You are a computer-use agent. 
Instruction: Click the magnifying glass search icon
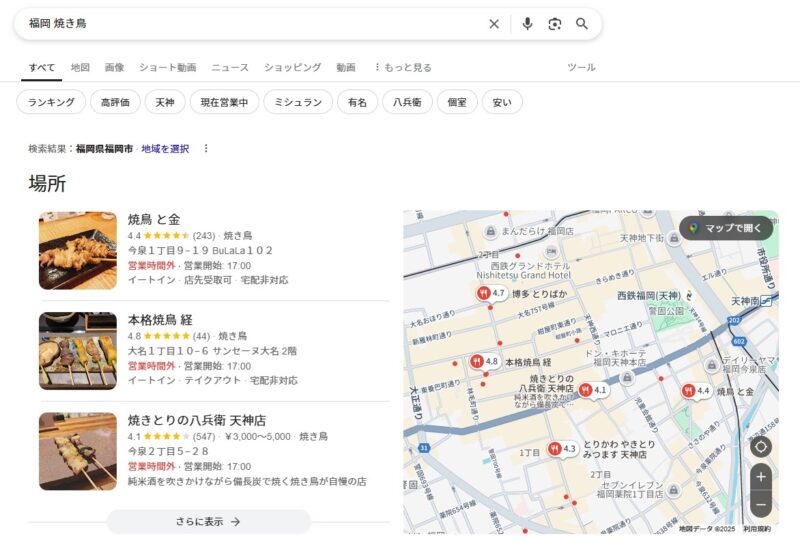[582, 24]
